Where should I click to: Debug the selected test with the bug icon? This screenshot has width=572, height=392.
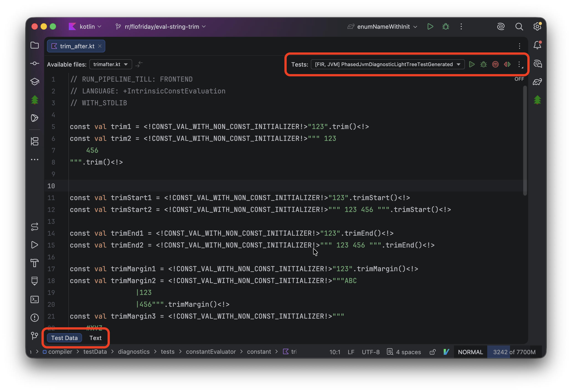[x=483, y=64]
